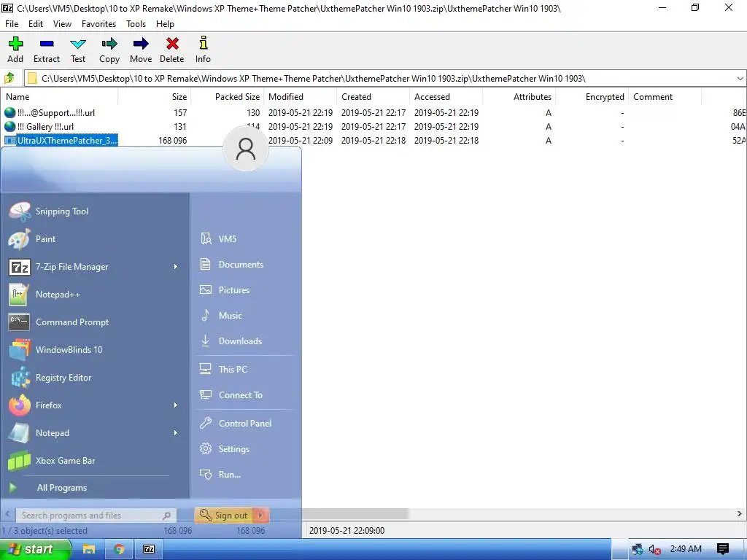The width and height of the screenshot is (747, 560).
Task: Click the Extract toolbar icon
Action: tap(47, 44)
